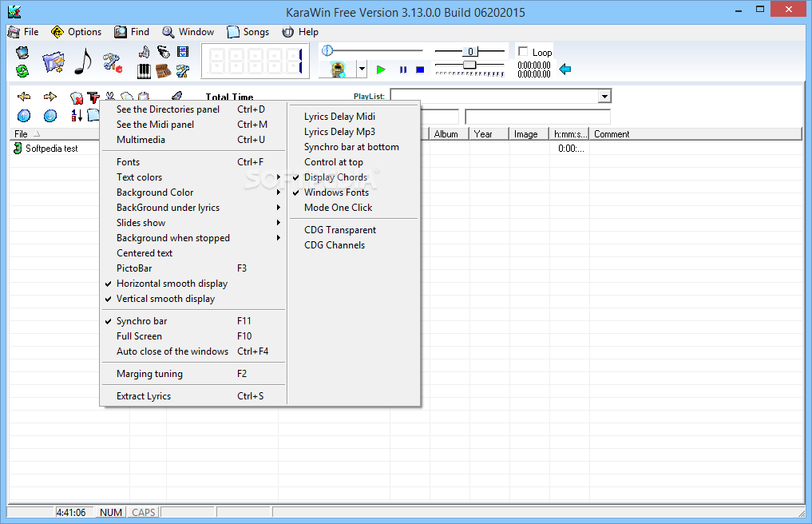Expand the Background Color submenu
Image resolution: width=812 pixels, height=524 pixels.
194,193
